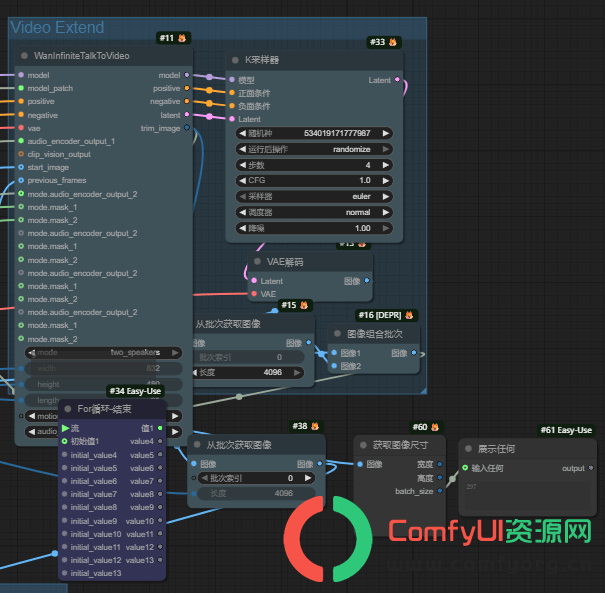This screenshot has width=605, height=593.
Task: Open the mode two_speakers dropdown
Action: 103,352
